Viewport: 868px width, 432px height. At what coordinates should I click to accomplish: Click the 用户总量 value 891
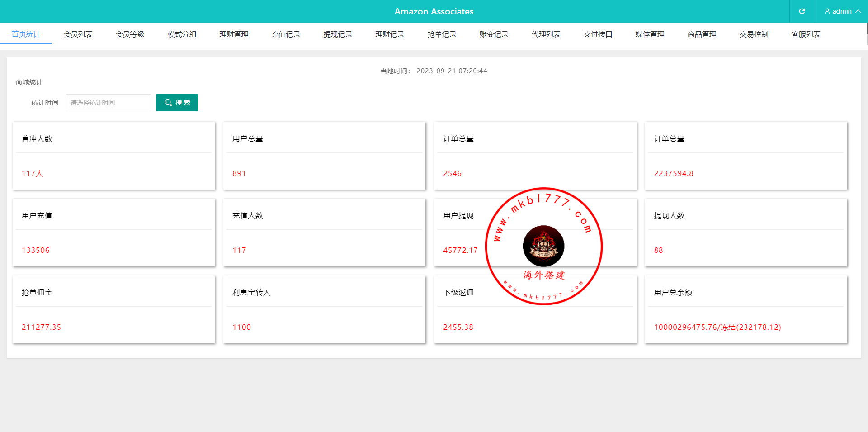click(239, 173)
